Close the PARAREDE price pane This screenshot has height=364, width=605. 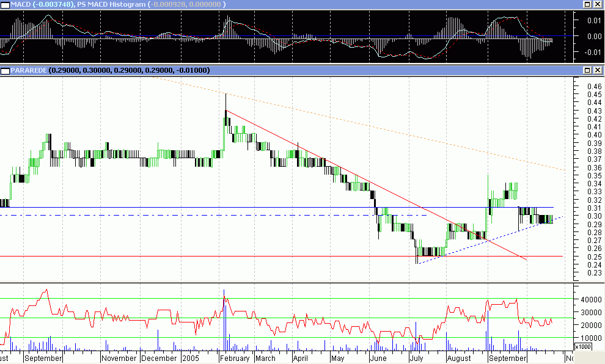pos(597,70)
